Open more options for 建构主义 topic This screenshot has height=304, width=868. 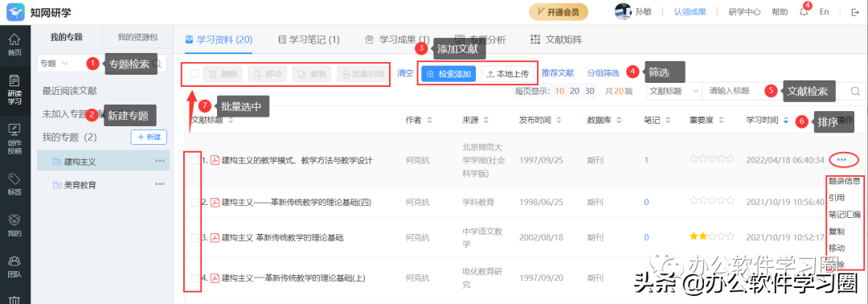[x=160, y=161]
